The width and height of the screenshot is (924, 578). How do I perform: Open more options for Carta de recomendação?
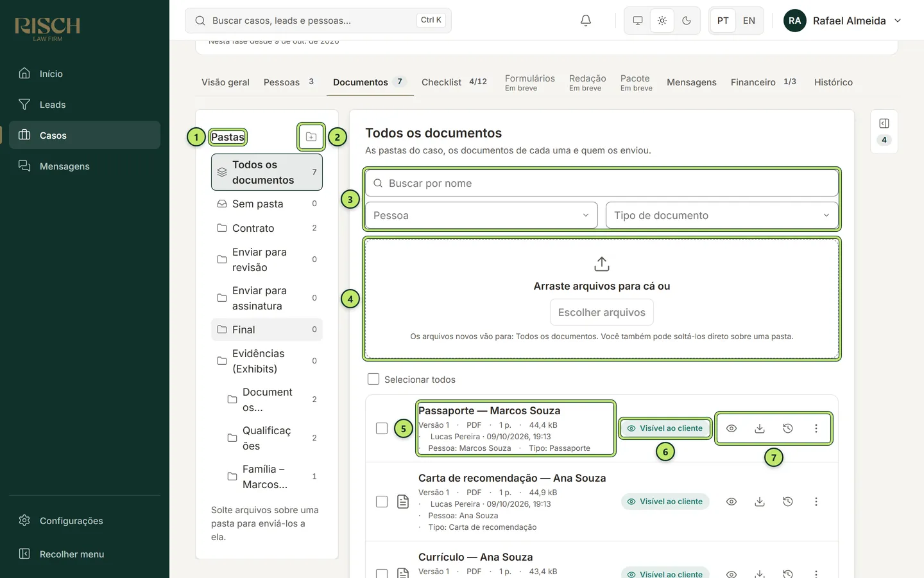pos(816,502)
